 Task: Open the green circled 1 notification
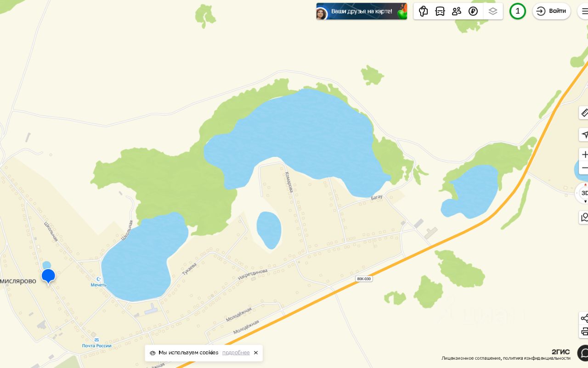coord(518,11)
